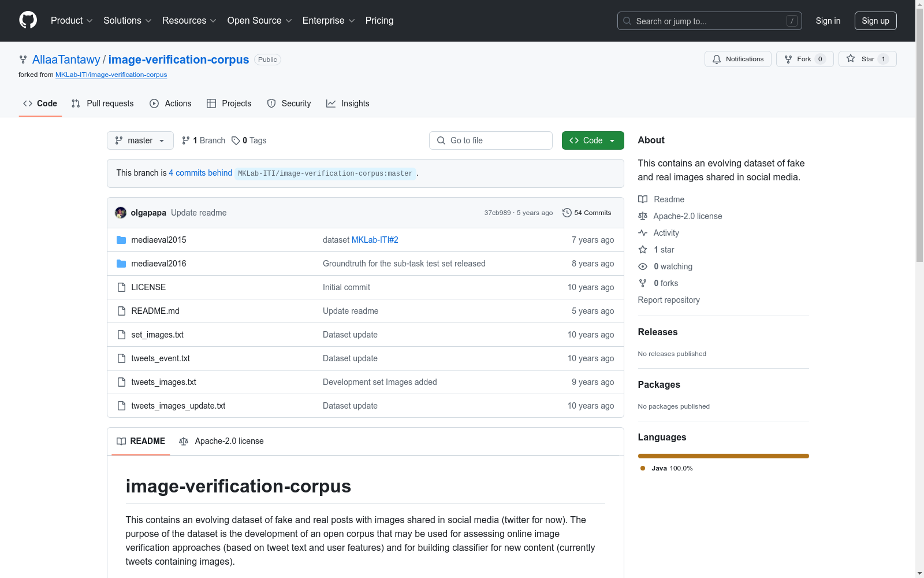Click the set_images.txt file icon

point(121,335)
